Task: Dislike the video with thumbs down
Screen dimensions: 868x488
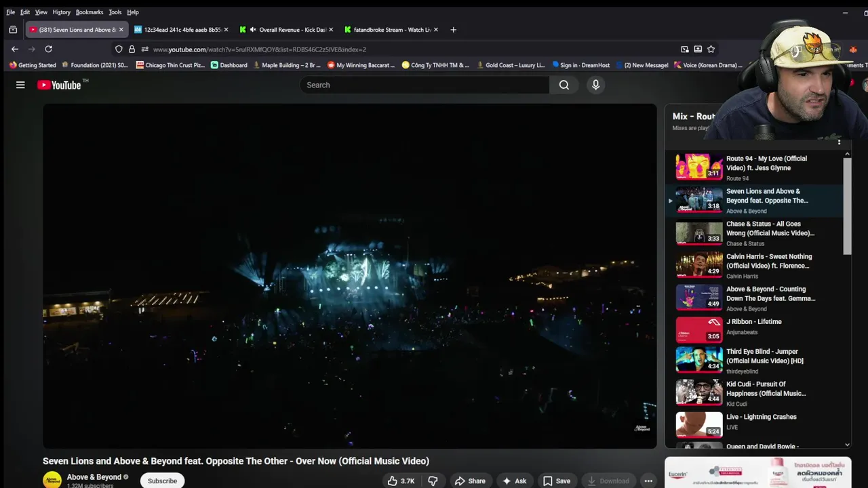Action: (x=433, y=481)
